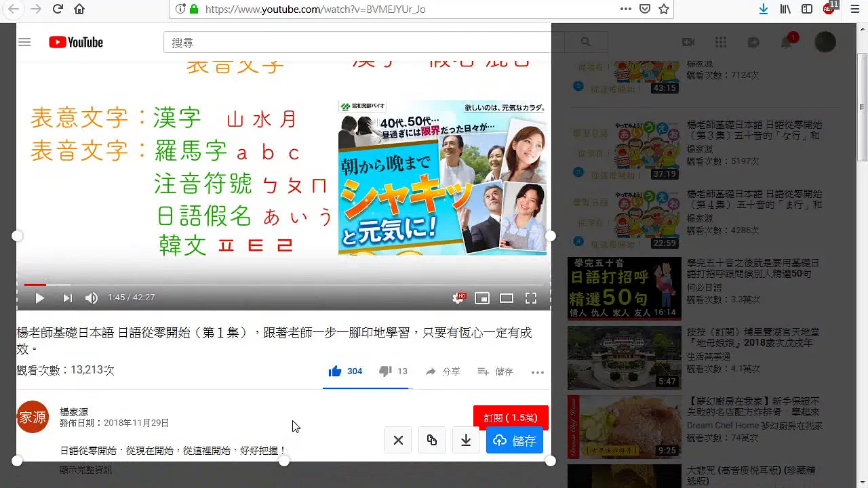Play the video
The image size is (868, 488).
pyautogui.click(x=39, y=298)
